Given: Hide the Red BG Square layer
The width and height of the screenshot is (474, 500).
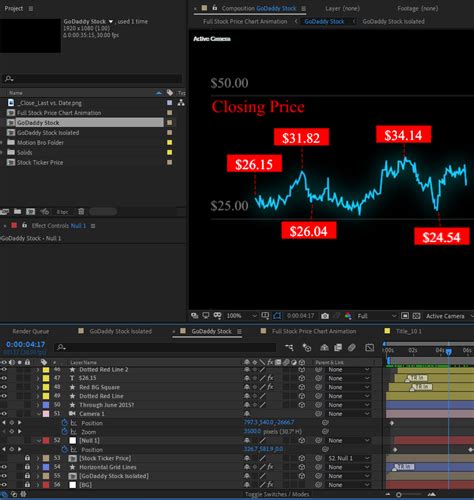Looking at the screenshot, I should [4, 387].
